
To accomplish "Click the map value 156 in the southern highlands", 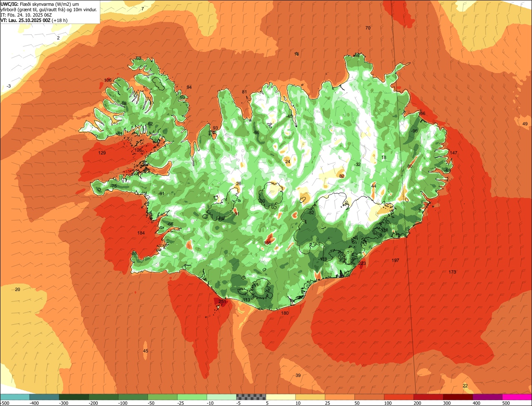I will pyautogui.click(x=268, y=243).
